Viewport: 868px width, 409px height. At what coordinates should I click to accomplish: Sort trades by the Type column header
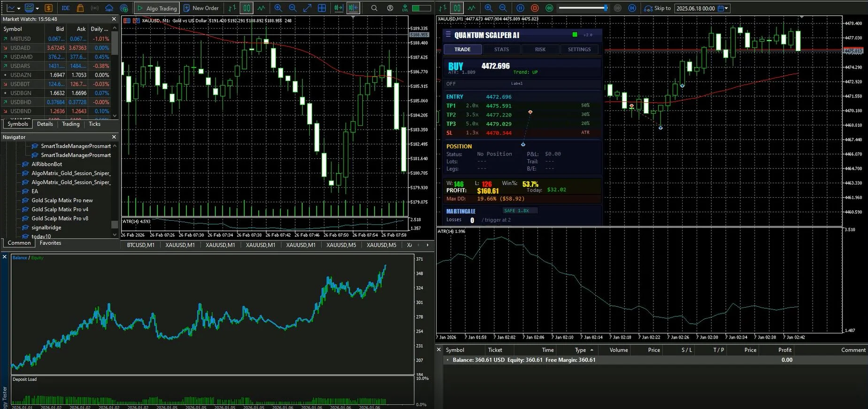[580, 350]
